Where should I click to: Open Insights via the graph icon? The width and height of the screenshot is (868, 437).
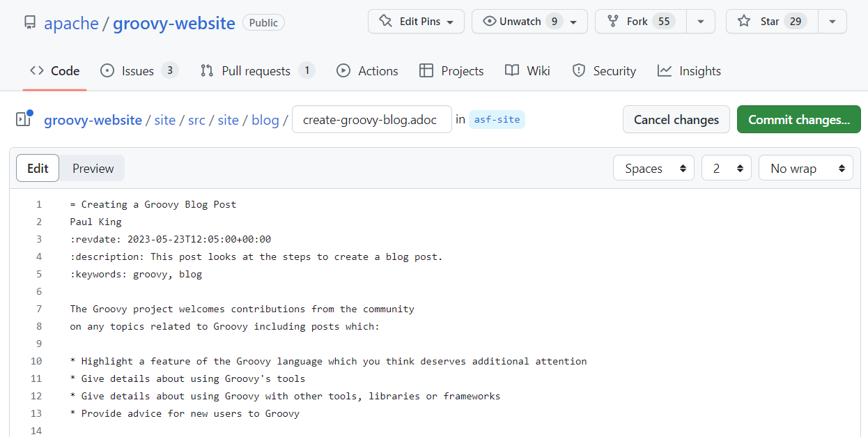pyautogui.click(x=665, y=70)
